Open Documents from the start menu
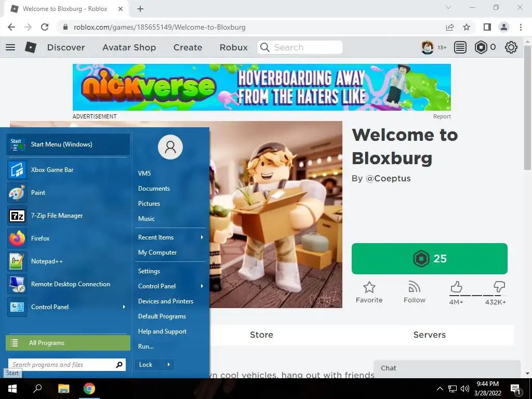The image size is (532, 399). [x=154, y=188]
